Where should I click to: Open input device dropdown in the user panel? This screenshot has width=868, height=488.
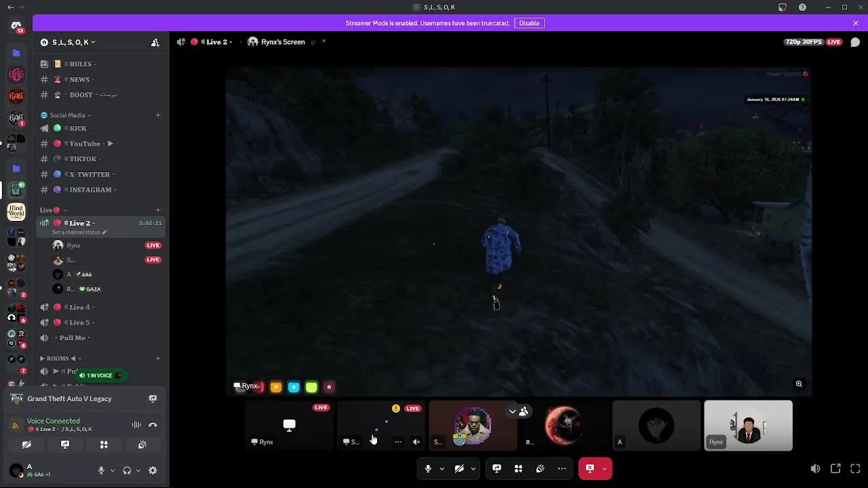click(113, 470)
